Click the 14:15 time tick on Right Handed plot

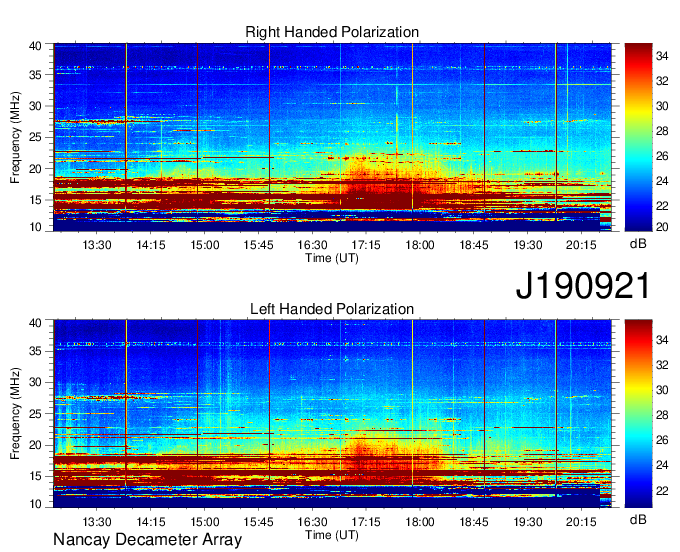(x=150, y=245)
